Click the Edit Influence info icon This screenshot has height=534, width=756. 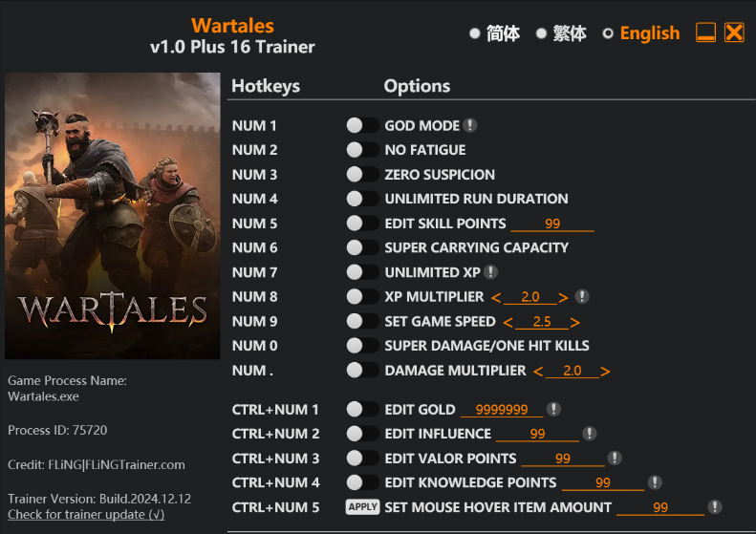point(590,434)
